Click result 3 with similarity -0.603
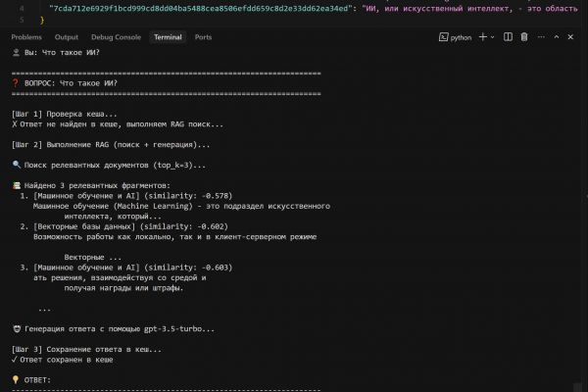 tap(126, 268)
